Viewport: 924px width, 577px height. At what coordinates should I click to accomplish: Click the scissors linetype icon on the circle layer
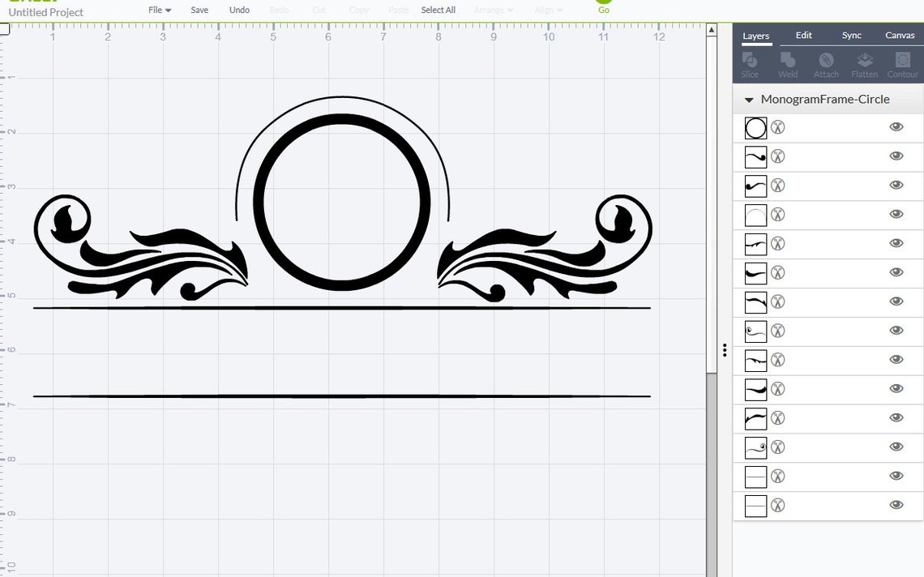(777, 127)
